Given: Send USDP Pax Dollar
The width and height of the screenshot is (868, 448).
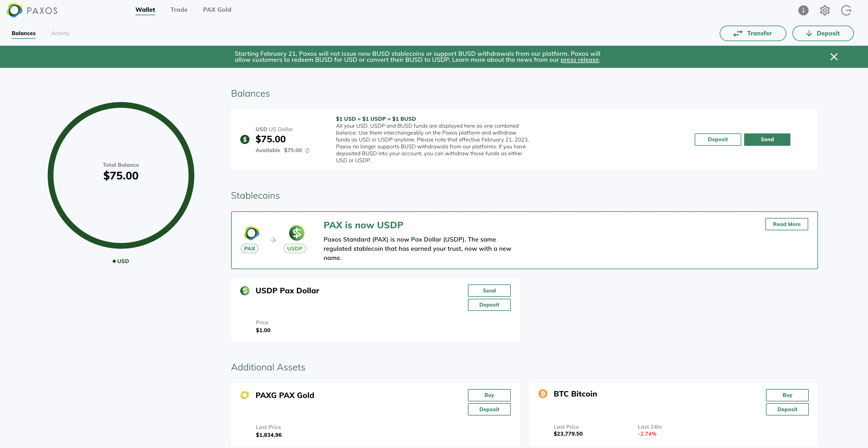Looking at the screenshot, I should [489, 291].
